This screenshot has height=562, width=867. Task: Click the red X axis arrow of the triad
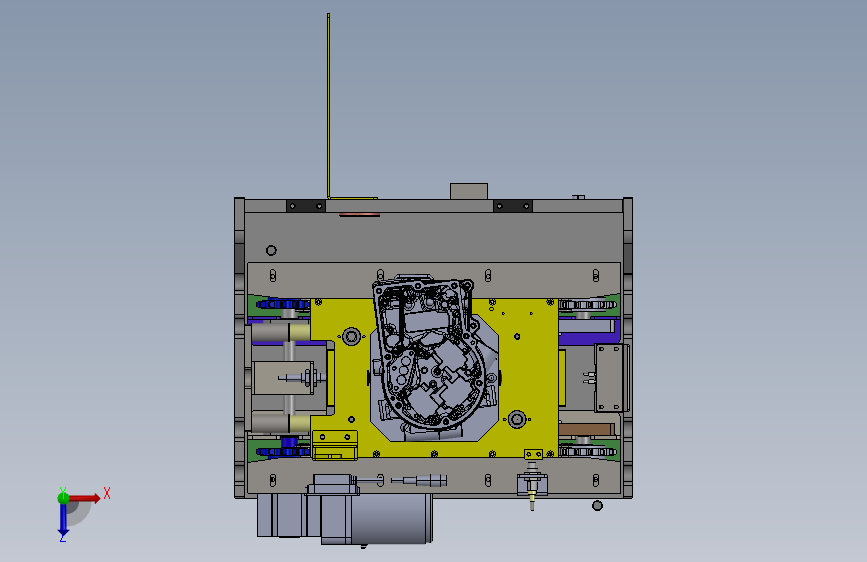click(84, 498)
